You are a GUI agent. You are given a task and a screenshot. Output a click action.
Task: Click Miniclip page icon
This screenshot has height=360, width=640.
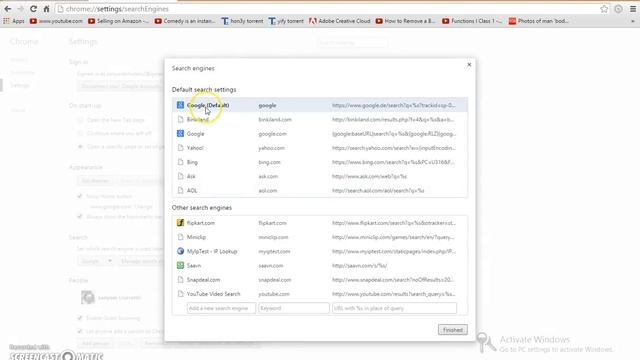180,237
